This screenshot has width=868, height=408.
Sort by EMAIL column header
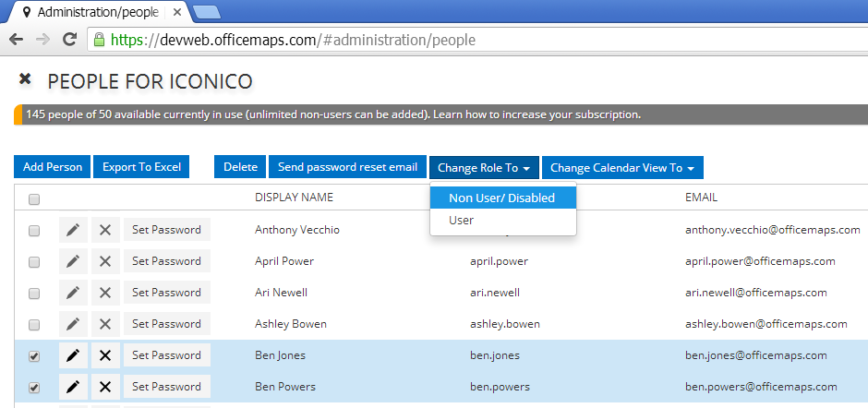click(702, 198)
